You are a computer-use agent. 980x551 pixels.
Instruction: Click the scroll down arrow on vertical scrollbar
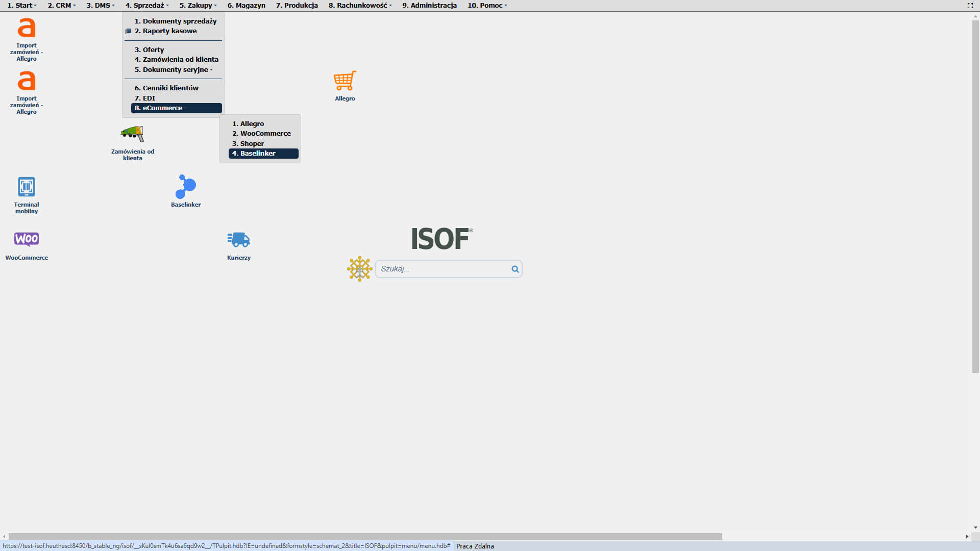pyautogui.click(x=975, y=528)
